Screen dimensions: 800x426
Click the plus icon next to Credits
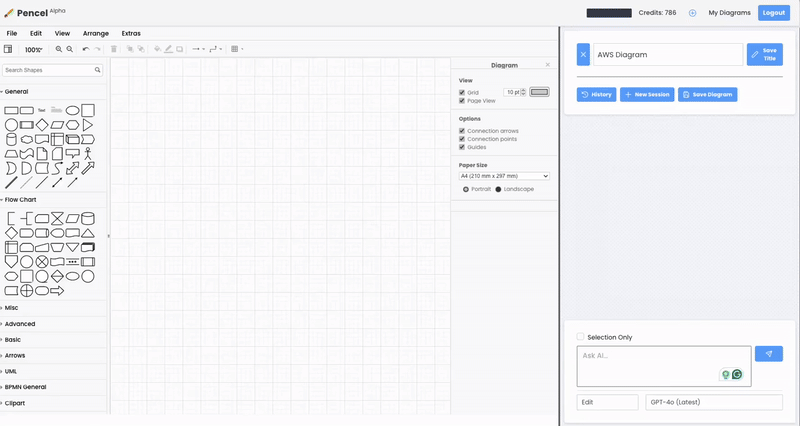pos(692,13)
